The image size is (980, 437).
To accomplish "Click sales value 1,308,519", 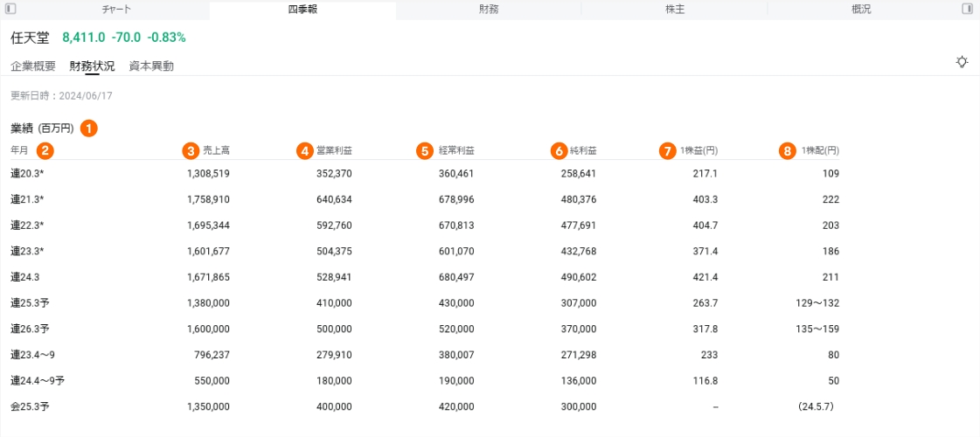I will click(x=208, y=173).
